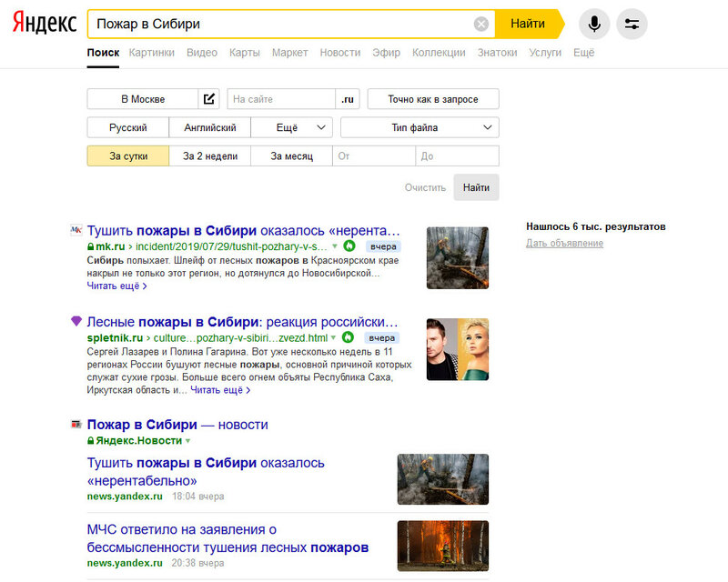728x582 pixels.
Task: Open the 18:04 news firefighter thumbnail
Action: click(443, 479)
